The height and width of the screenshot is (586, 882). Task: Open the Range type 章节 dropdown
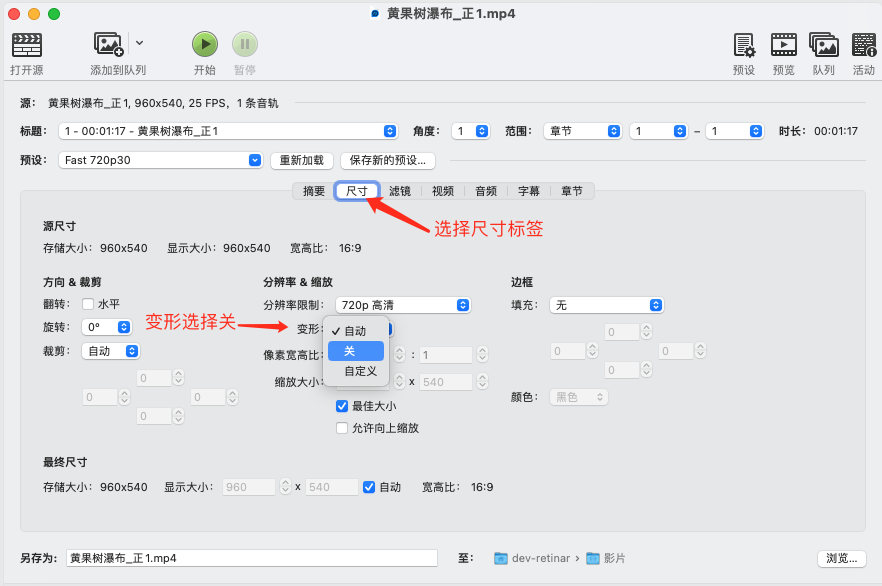[582, 131]
